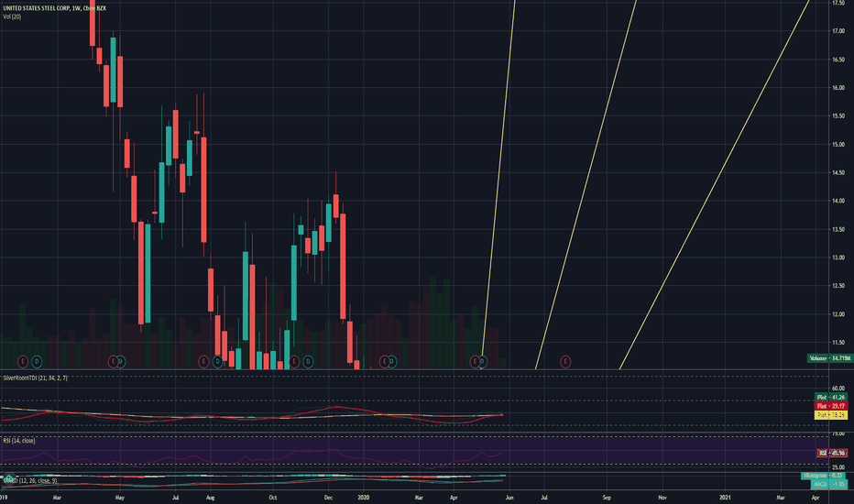This screenshot has width=854, height=504.
Task: Click the 14.00 price axis label
Action: pos(838,201)
